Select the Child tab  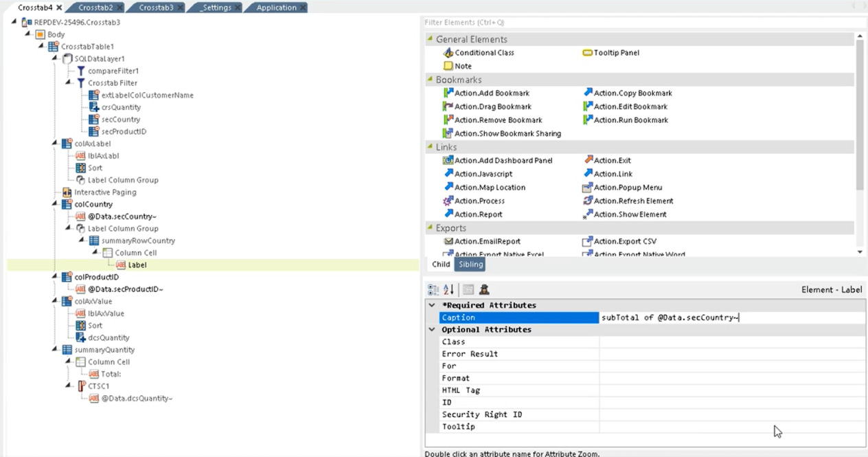pos(440,265)
